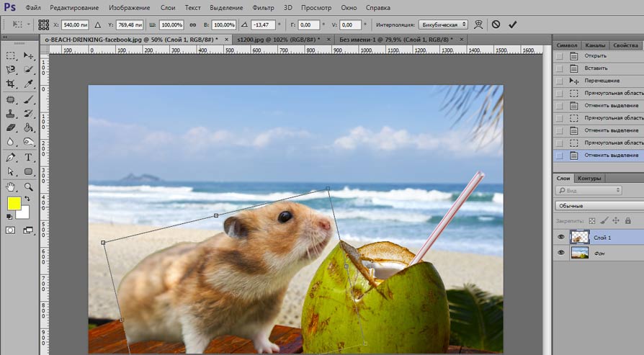Viewport: 644px width, 355px height.
Task: Open the Обычные blend mode dropdown
Action: tap(599, 206)
